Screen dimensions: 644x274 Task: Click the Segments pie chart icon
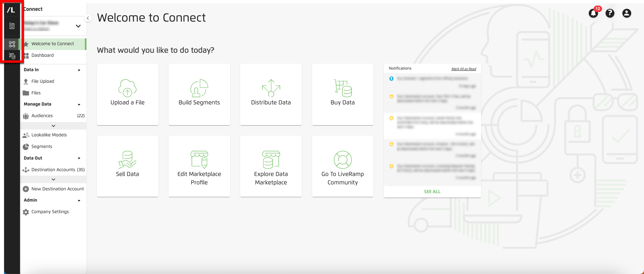(x=26, y=147)
